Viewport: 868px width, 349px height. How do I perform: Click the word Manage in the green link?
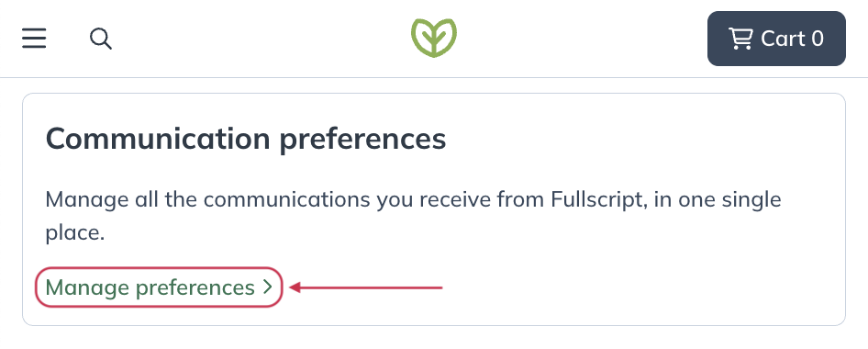tap(87, 287)
